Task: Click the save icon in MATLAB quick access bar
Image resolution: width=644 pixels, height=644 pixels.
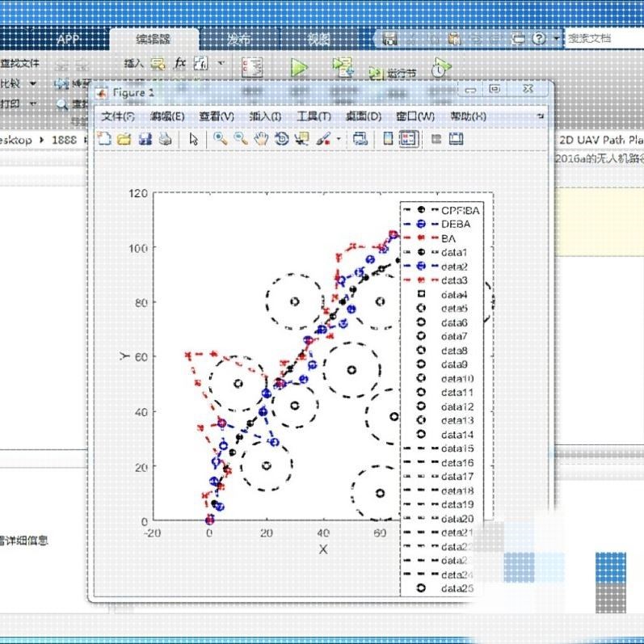Action: [389, 39]
